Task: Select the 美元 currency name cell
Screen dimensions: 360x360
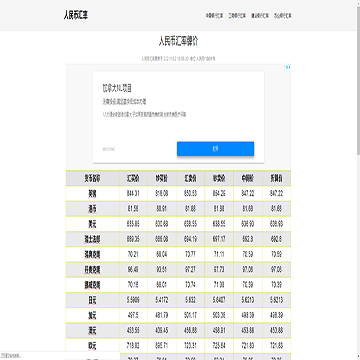Action: point(92,224)
